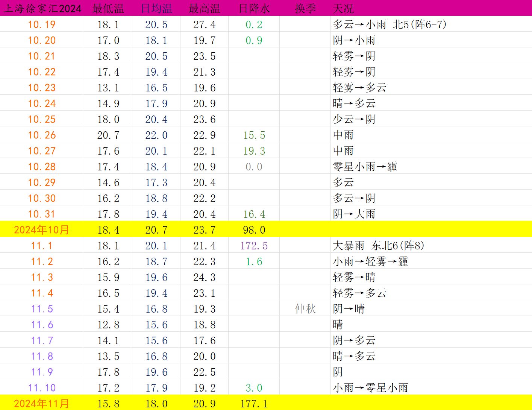Viewport: 532px width, 410px height.
Task: Select the 天况 column header
Action: pos(343,8)
